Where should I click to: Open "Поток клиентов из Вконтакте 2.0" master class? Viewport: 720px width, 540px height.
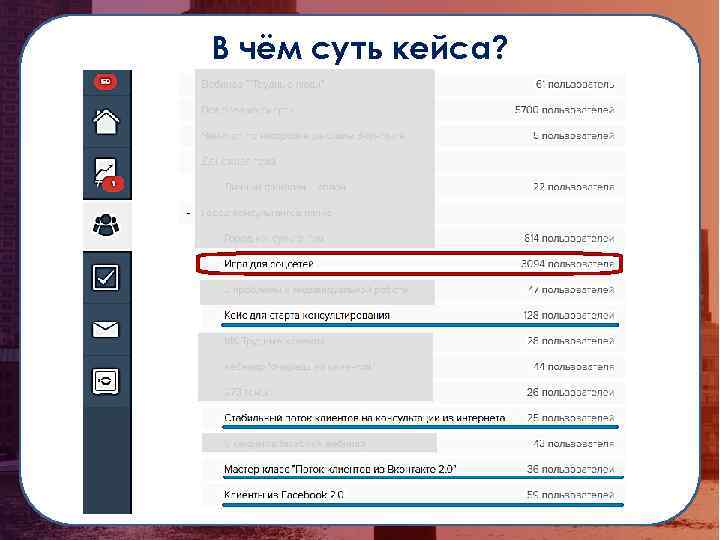coord(340,469)
